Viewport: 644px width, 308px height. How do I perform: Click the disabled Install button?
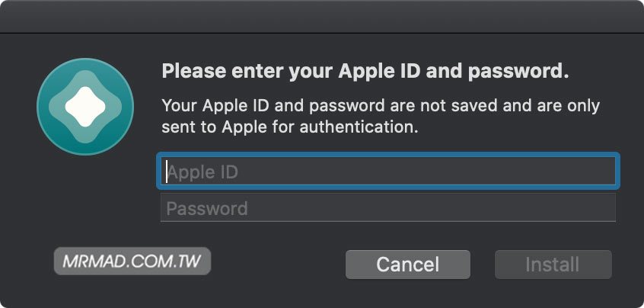pos(553,265)
